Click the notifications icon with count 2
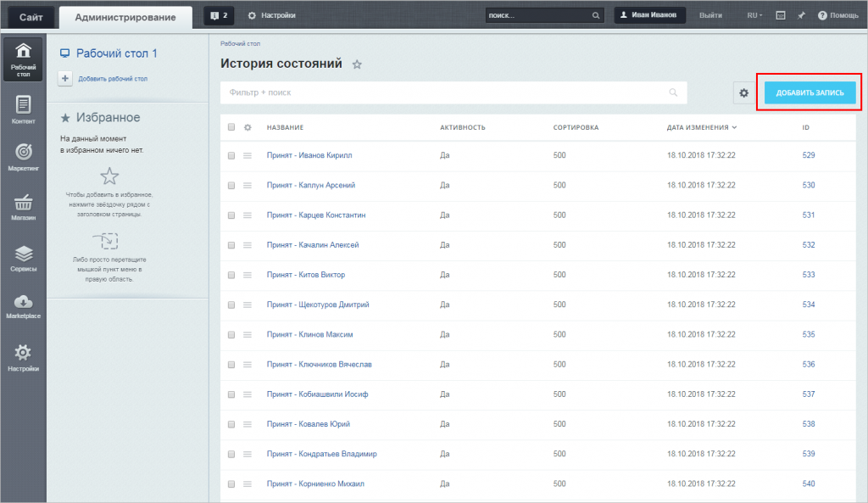The image size is (868, 503). pos(219,15)
